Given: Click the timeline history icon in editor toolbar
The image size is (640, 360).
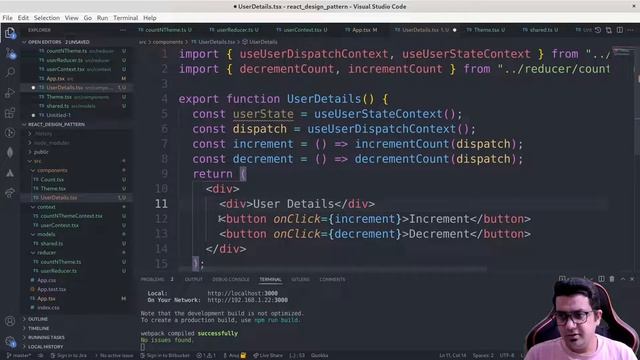Looking at the screenshot, I should (x=598, y=30).
